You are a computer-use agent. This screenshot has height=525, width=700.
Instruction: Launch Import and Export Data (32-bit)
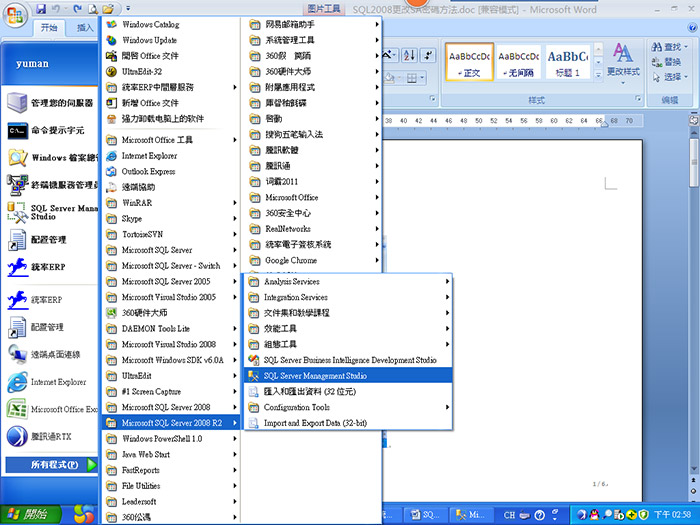pyautogui.click(x=349, y=423)
